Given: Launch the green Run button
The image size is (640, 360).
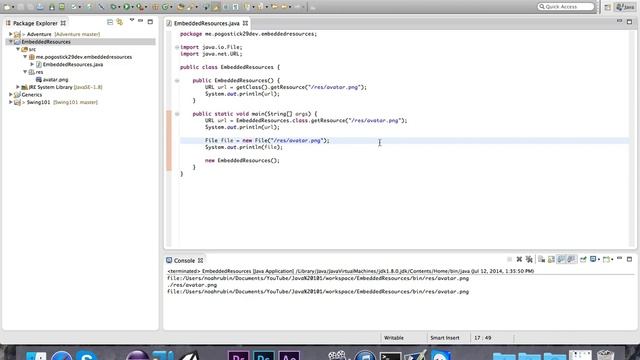Looking at the screenshot, I should pos(127,7).
